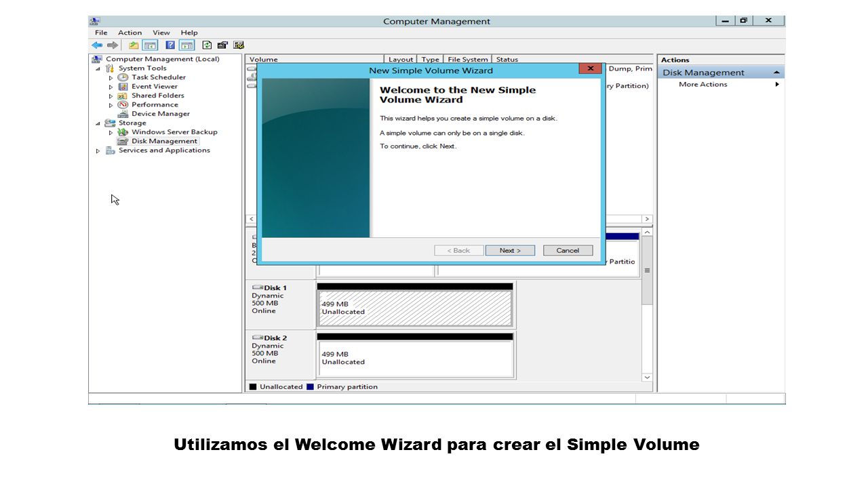Select the 499 MB Unallocated region on Disk 2
The height and width of the screenshot is (488, 868).
point(415,359)
